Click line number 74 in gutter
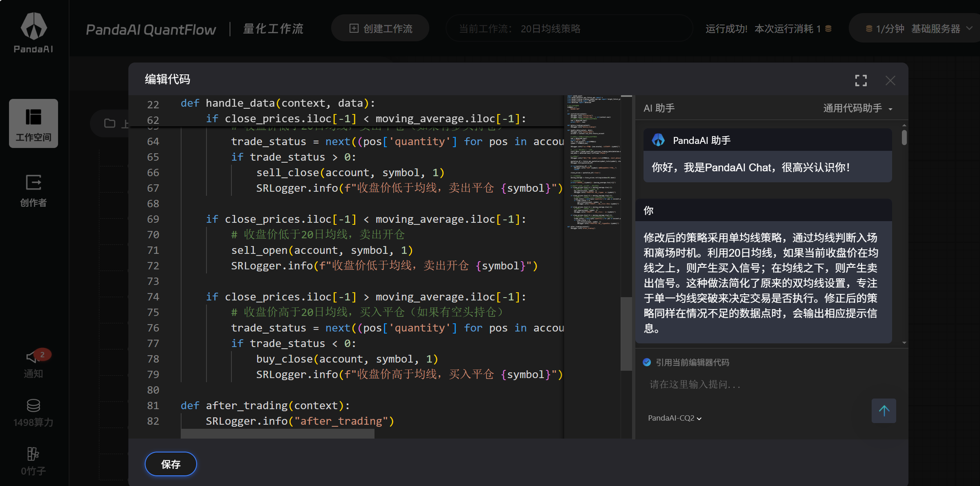Screen dimensions: 980x486 (153, 297)
